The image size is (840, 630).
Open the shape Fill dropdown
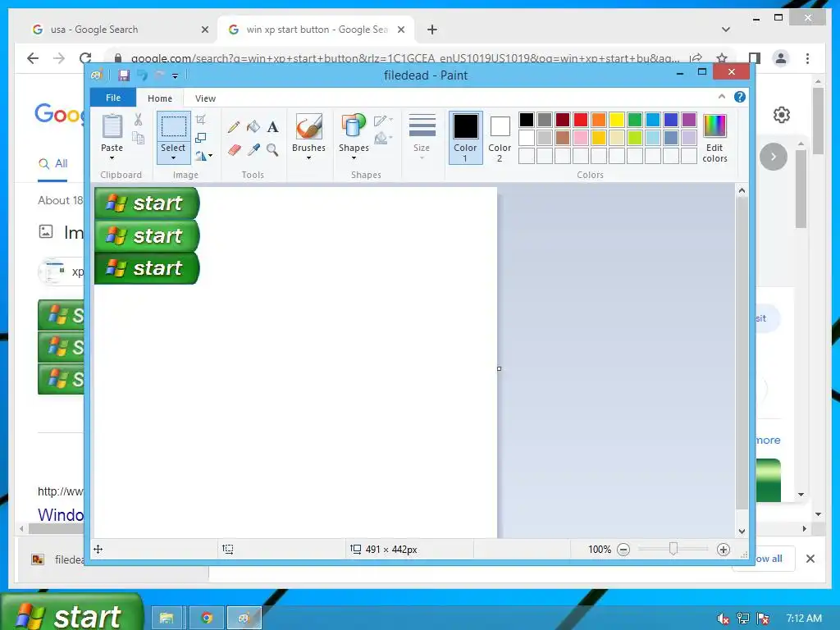(x=383, y=139)
